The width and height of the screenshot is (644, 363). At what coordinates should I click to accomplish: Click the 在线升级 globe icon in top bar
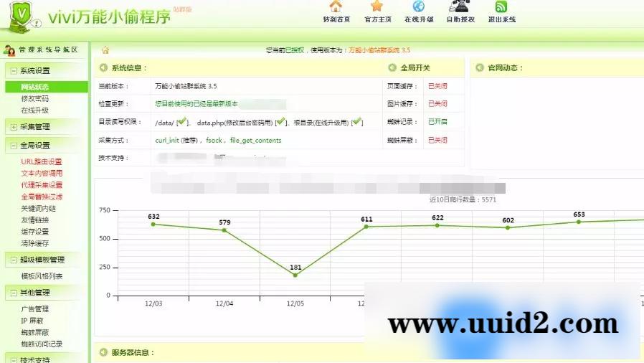click(419, 6)
